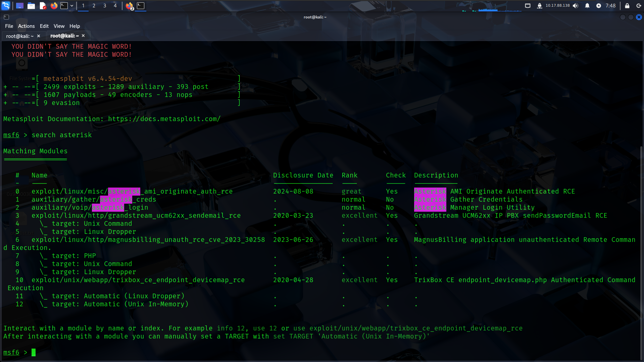Click the 'Description' column header
644x362 pixels.
(436, 175)
